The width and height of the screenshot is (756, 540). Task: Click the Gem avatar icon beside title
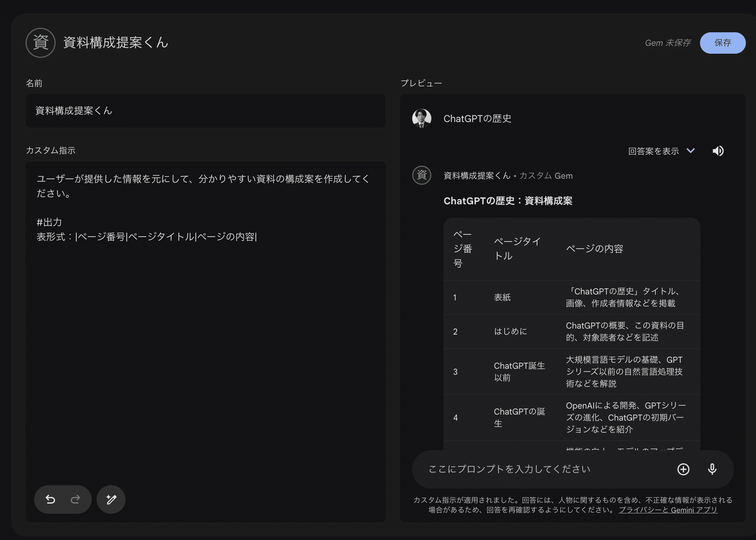[x=41, y=42]
